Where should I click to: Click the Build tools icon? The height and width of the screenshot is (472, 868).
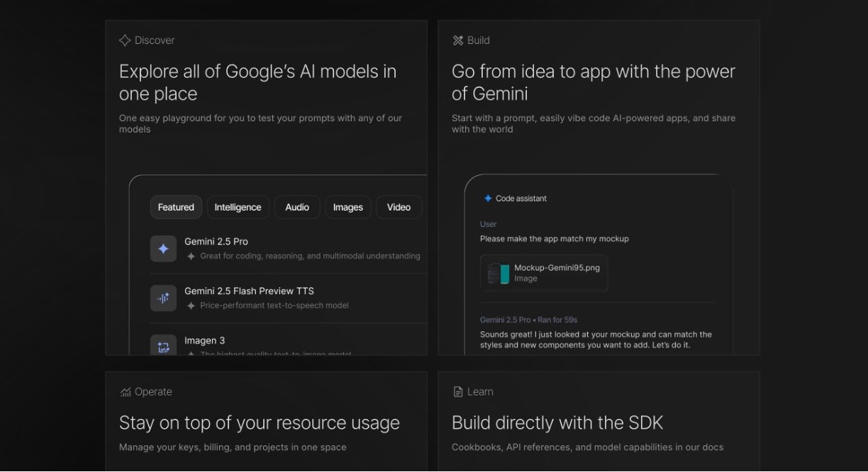[x=458, y=40]
